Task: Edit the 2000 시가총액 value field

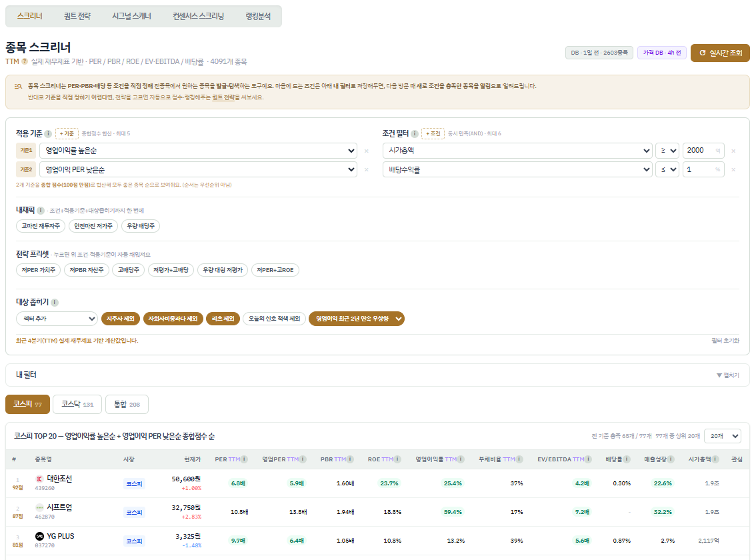Action: point(703,151)
